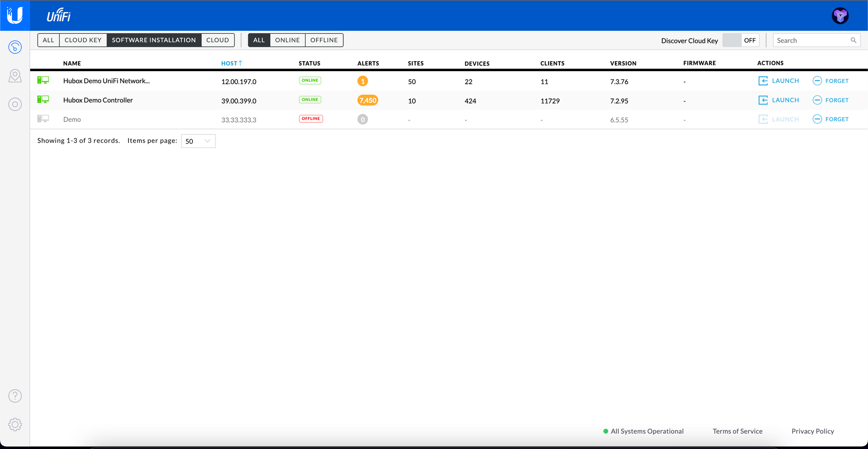Screen dimensions: 868x449
Task: Select the CLOUD KEY tab
Action: (83, 40)
